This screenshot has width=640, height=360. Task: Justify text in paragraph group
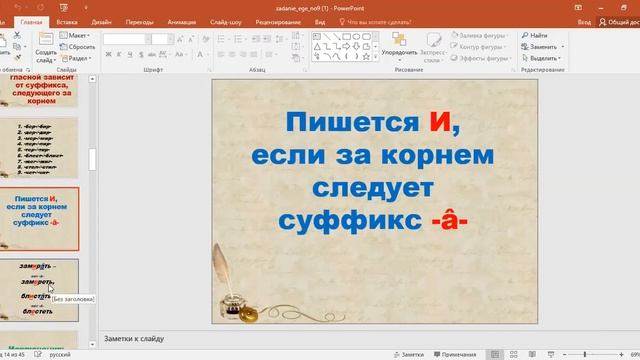tap(253, 54)
